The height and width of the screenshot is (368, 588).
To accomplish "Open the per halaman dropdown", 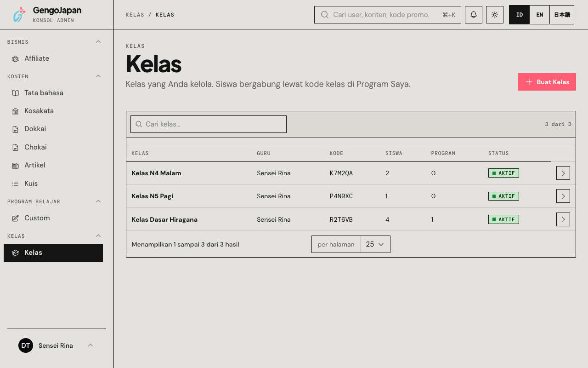I will click(375, 244).
